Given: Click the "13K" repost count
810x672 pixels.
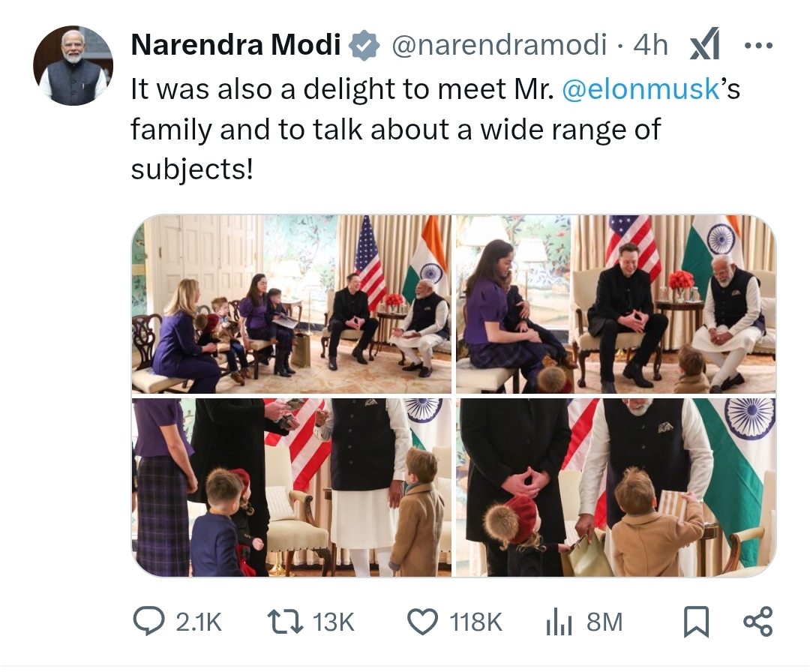Looking at the screenshot, I should (x=334, y=622).
